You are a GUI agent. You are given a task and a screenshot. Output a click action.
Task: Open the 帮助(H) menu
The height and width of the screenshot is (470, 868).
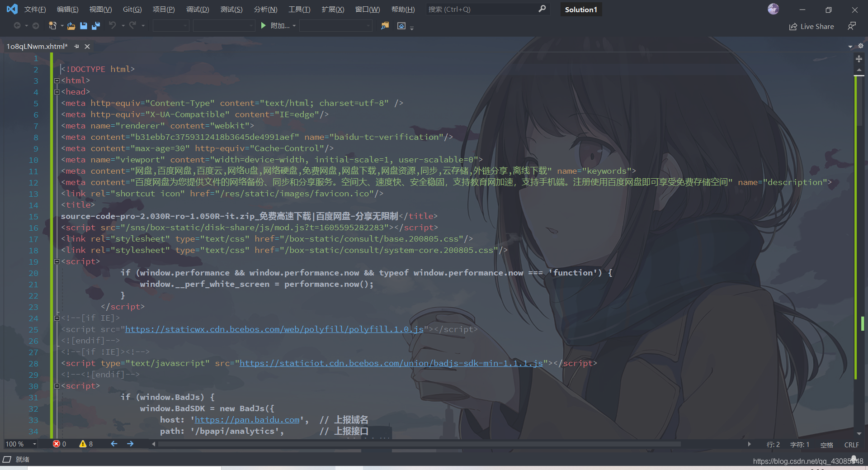point(403,9)
